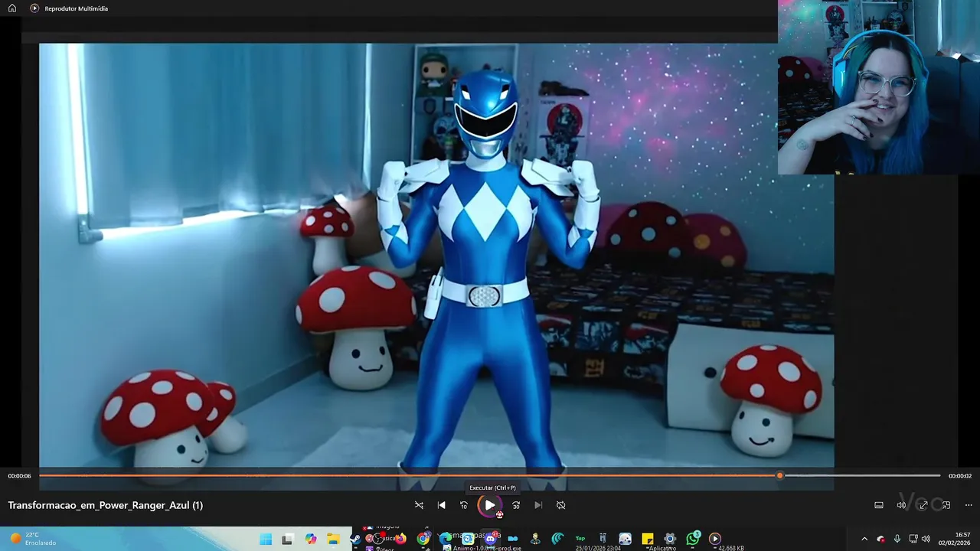Image resolution: width=980 pixels, height=551 pixels.
Task: Expand the hidden system tray icons chevron
Action: [x=864, y=539]
